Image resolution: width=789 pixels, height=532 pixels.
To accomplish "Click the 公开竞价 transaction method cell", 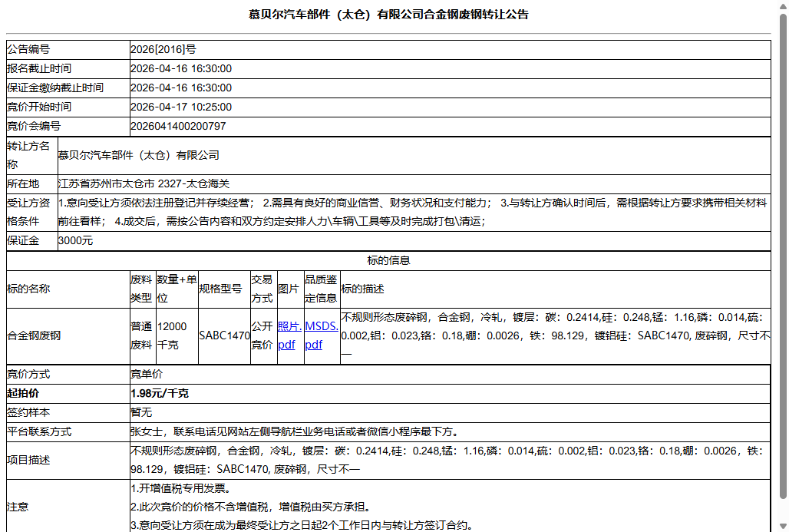I will click(x=264, y=335).
